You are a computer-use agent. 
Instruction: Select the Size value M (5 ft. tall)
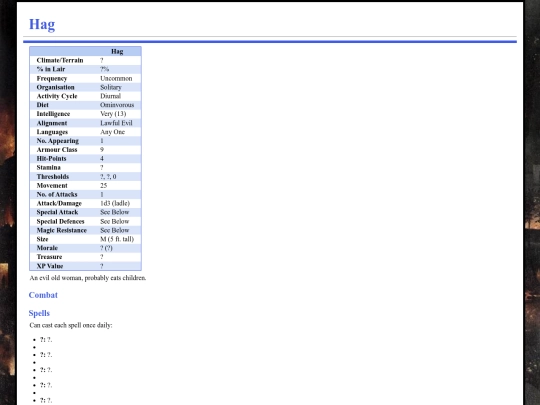tap(117, 239)
